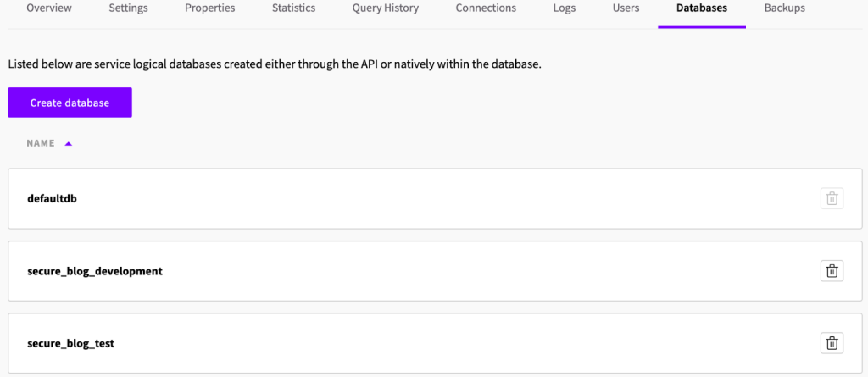Select the Databases tab

[701, 8]
